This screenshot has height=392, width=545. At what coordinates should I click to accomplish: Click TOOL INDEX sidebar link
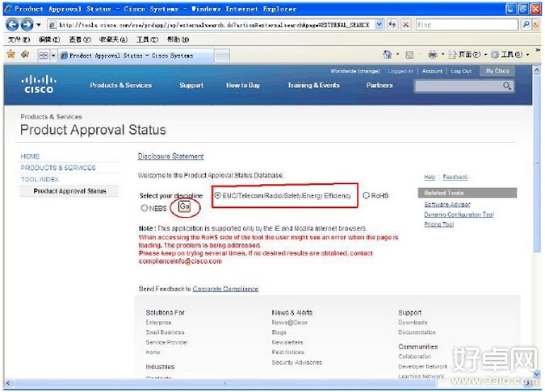pyautogui.click(x=40, y=179)
